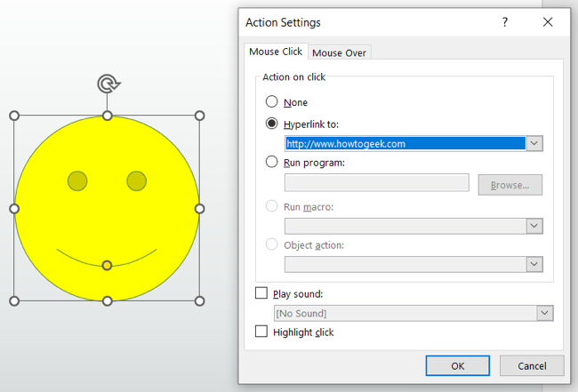Click the bottom-right corner resize handle
This screenshot has height=392, width=578.
click(199, 301)
